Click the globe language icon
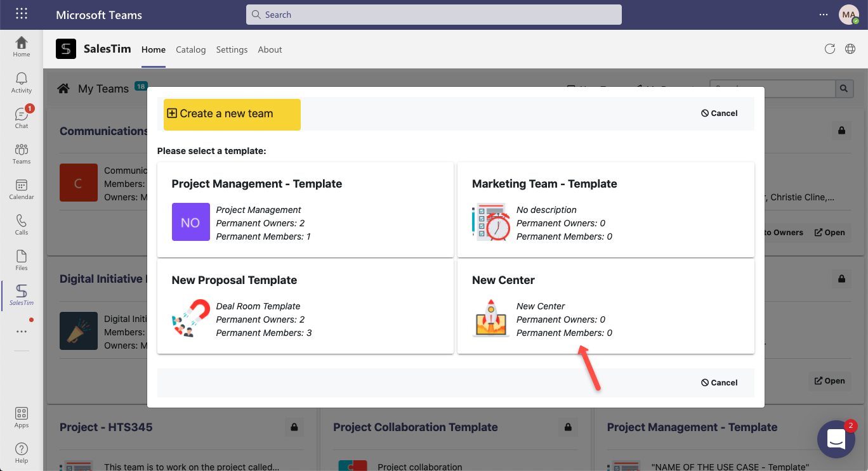This screenshot has width=868, height=471. pyautogui.click(x=850, y=49)
